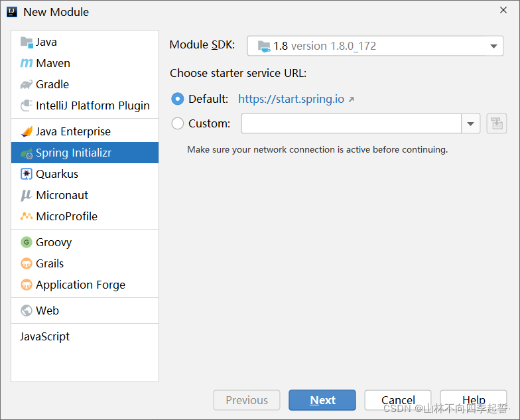The height and width of the screenshot is (420, 520).
Task: Select Groovy in module list
Action: pos(85,242)
